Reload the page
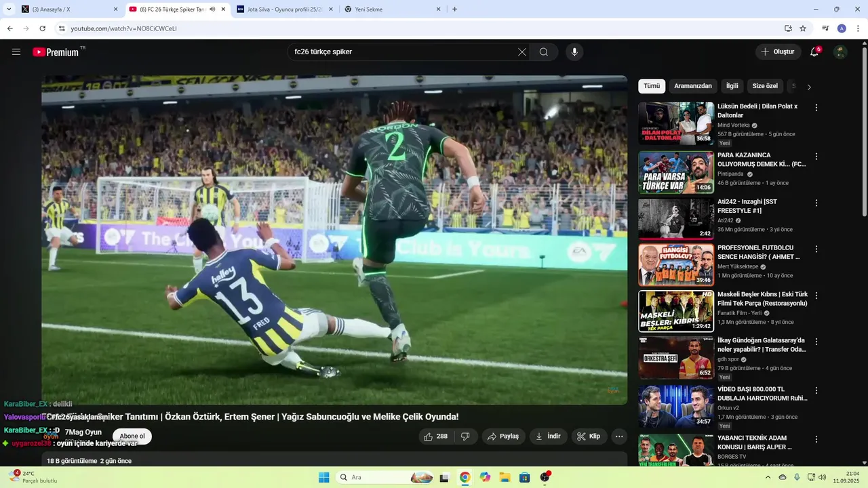Image resolution: width=868 pixels, height=488 pixels. coord(42,28)
